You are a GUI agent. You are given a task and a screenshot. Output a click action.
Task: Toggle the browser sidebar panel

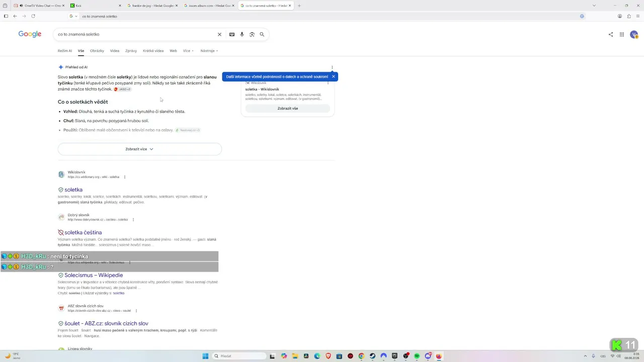coord(6,16)
